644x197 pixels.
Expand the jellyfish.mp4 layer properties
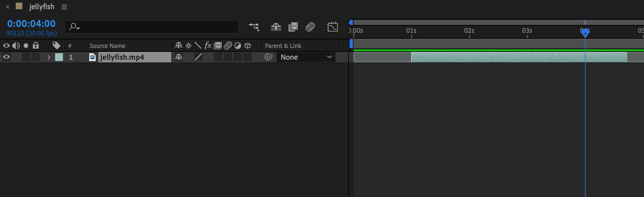pyautogui.click(x=49, y=57)
